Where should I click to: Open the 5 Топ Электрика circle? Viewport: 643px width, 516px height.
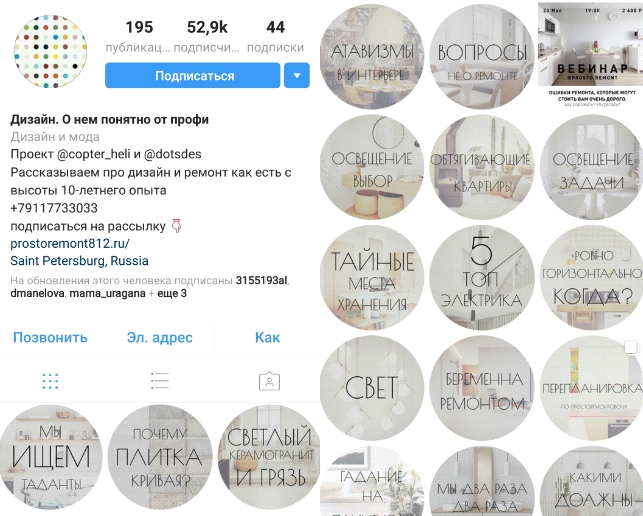click(482, 278)
